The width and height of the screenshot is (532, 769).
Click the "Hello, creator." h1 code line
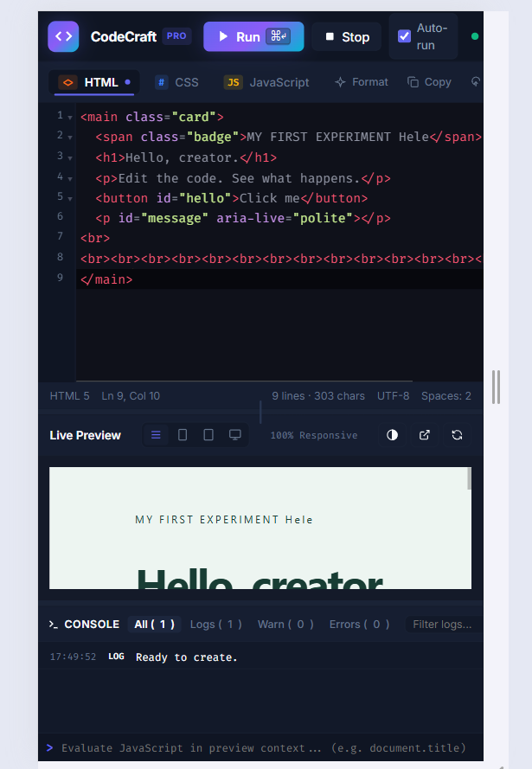(x=186, y=158)
